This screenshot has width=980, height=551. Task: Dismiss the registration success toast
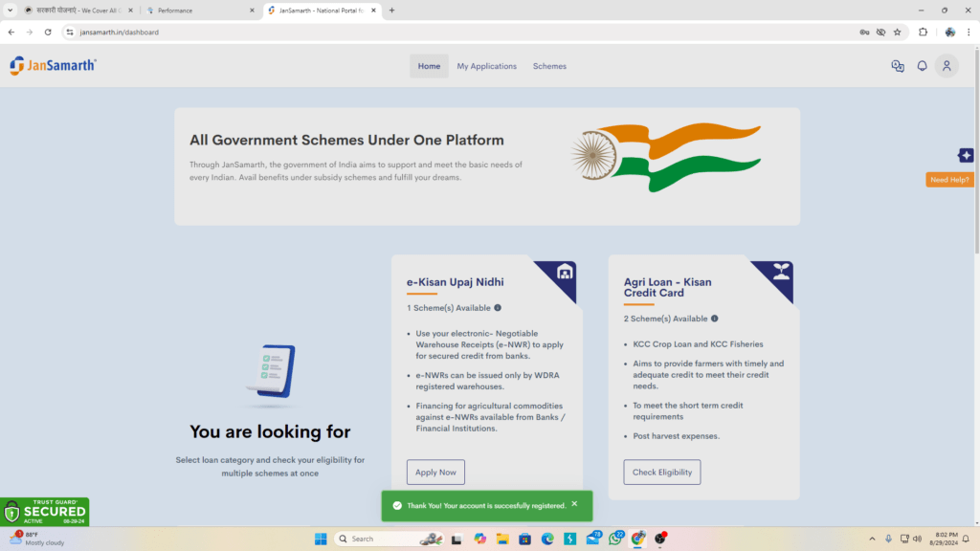(574, 504)
